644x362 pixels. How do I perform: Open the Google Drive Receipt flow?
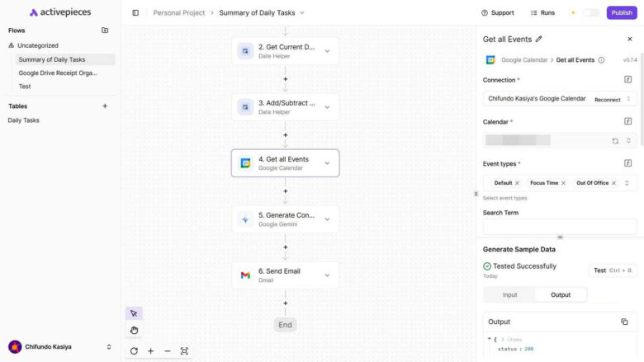tap(58, 73)
